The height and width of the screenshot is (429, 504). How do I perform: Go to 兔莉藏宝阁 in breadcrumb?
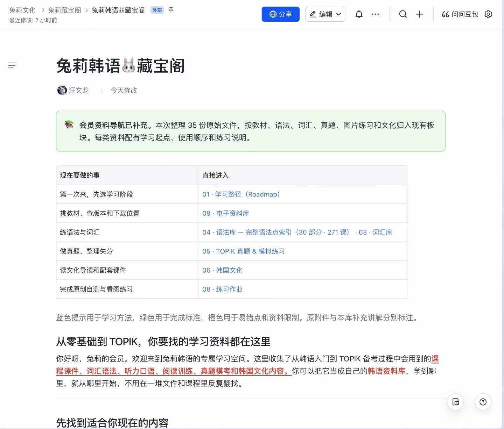[64, 10]
